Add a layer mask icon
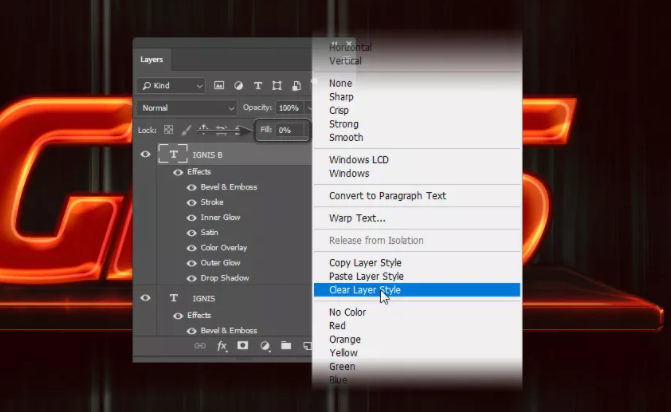The width and height of the screenshot is (671, 412). (243, 345)
